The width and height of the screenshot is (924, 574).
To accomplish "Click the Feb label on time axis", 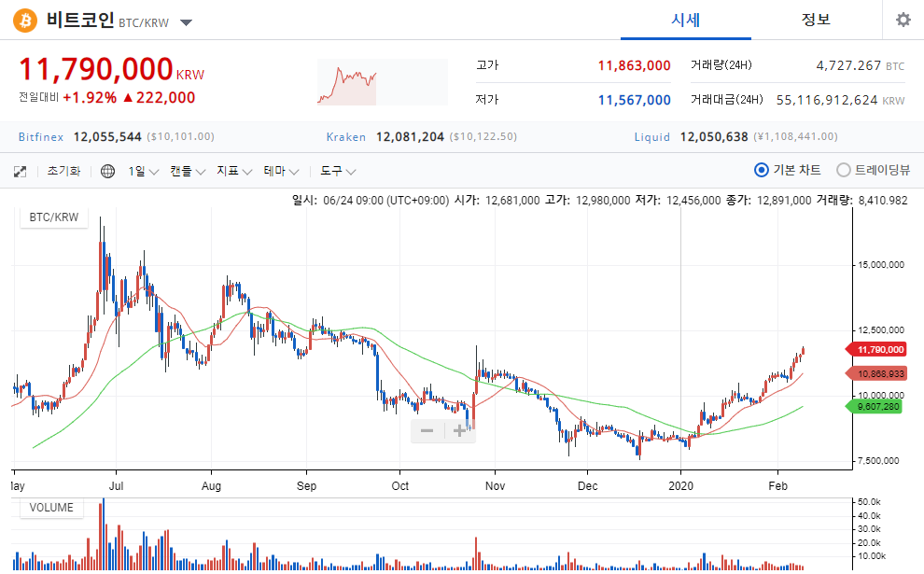I will coord(777,485).
